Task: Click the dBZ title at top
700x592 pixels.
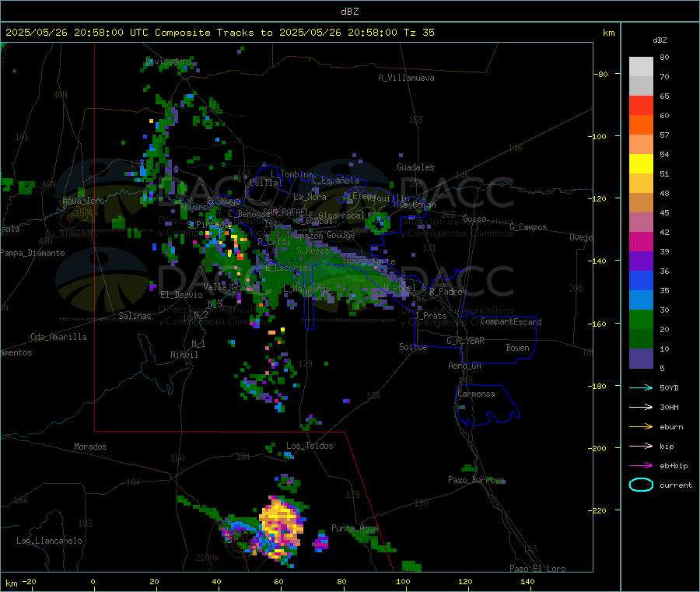Action: [x=349, y=12]
